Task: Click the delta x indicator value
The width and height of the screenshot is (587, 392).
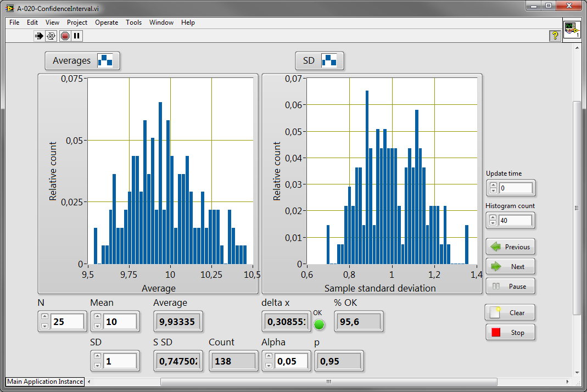Action: click(286, 322)
